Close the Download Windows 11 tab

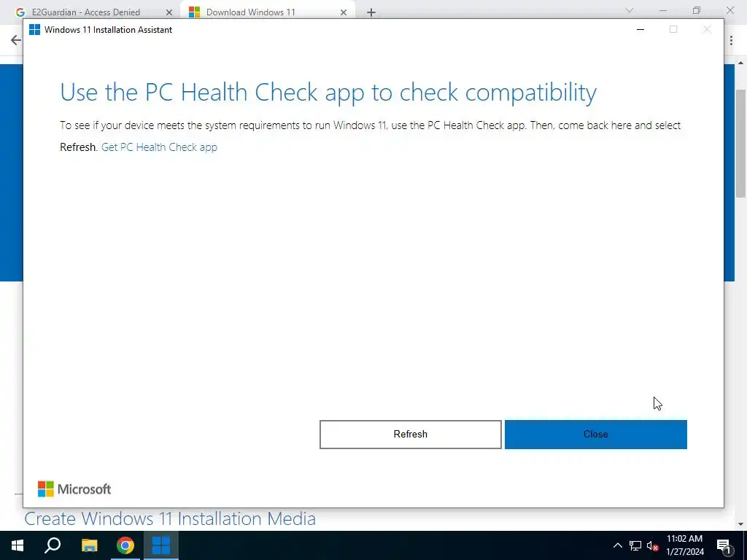pos(344,12)
